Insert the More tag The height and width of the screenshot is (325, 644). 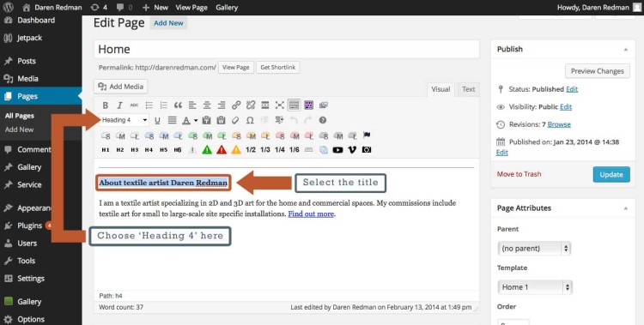265,105
